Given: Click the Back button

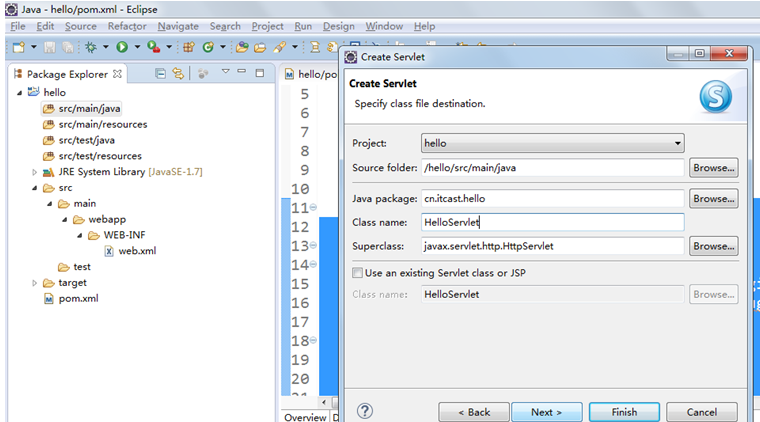Looking at the screenshot, I should [x=474, y=412].
